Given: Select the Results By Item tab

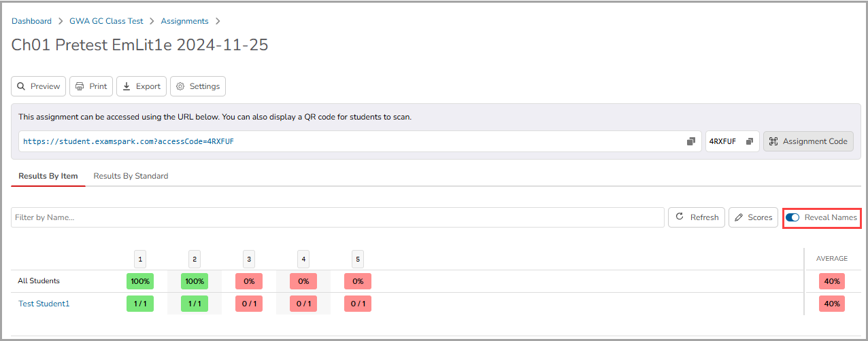Looking at the screenshot, I should 48,176.
